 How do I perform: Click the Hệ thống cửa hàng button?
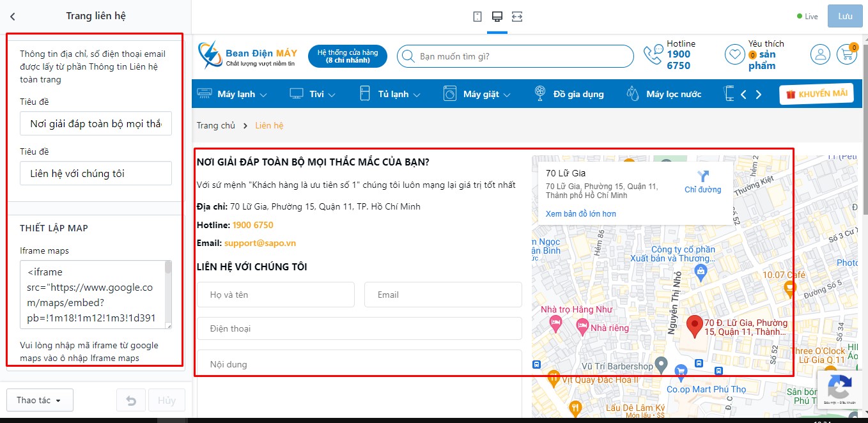tap(348, 56)
